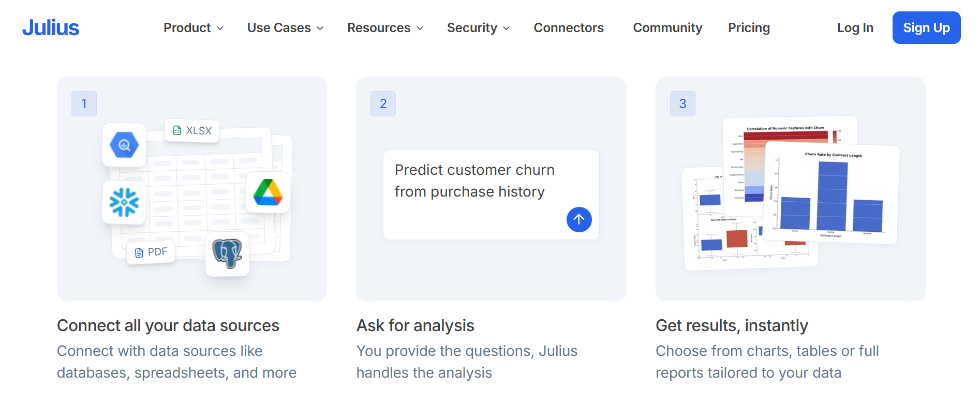The width and height of the screenshot is (980, 403).
Task: Click the Julius logo
Action: pos(51,27)
